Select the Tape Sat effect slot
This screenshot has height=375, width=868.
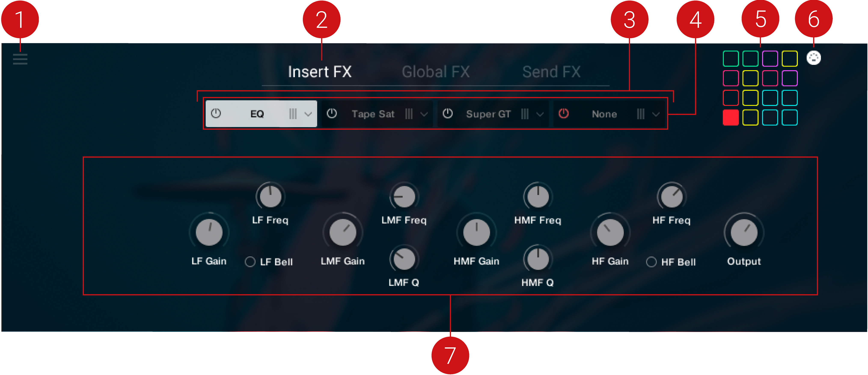click(x=373, y=114)
